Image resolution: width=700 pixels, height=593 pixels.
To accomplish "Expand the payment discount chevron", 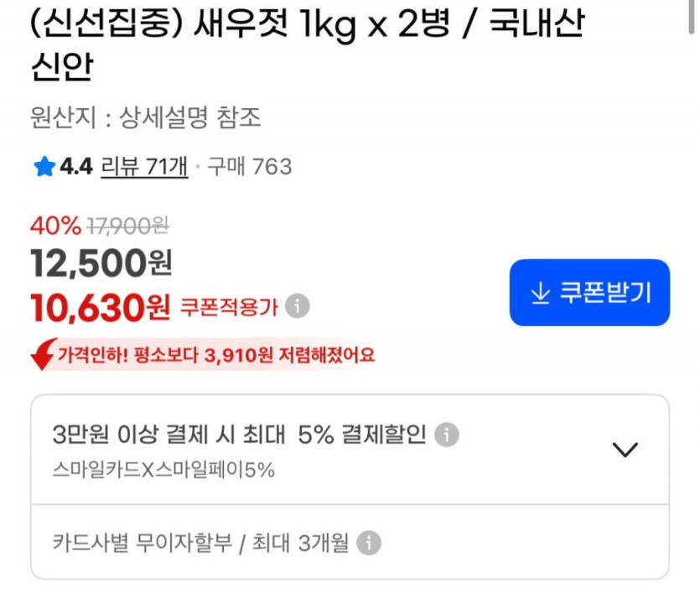I will point(625,450).
